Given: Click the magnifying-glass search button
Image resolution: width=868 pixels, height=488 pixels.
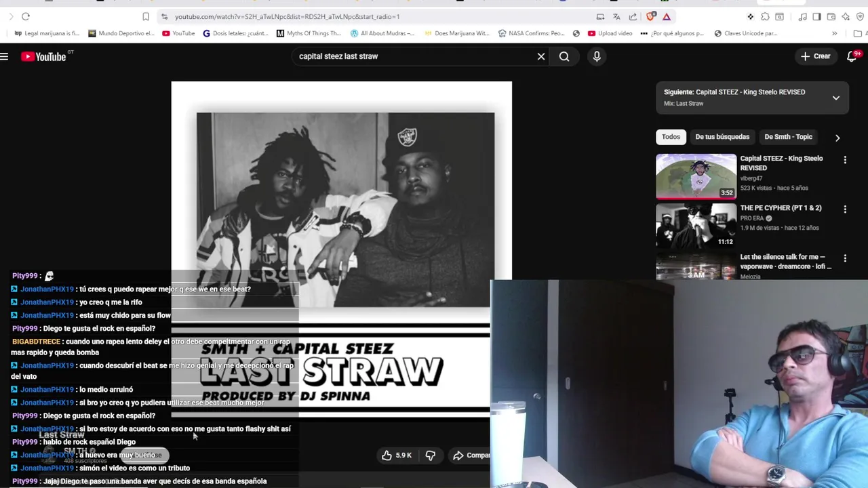Looking at the screenshot, I should [x=564, y=56].
